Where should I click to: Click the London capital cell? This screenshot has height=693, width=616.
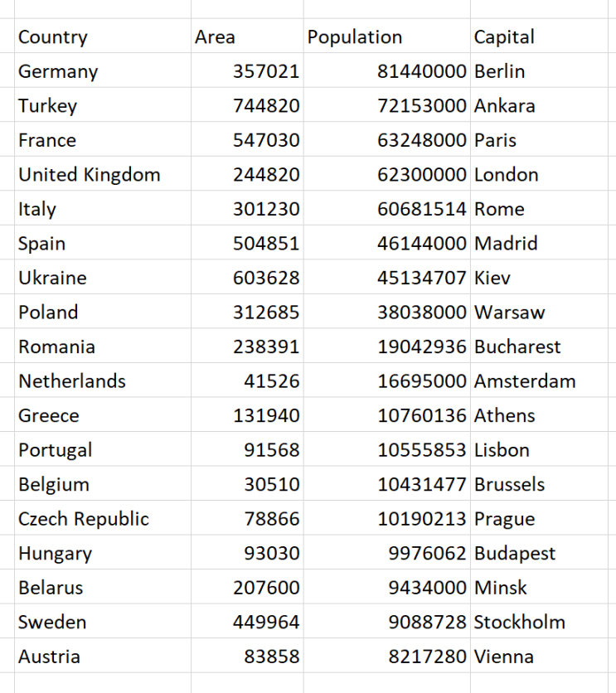506,175
